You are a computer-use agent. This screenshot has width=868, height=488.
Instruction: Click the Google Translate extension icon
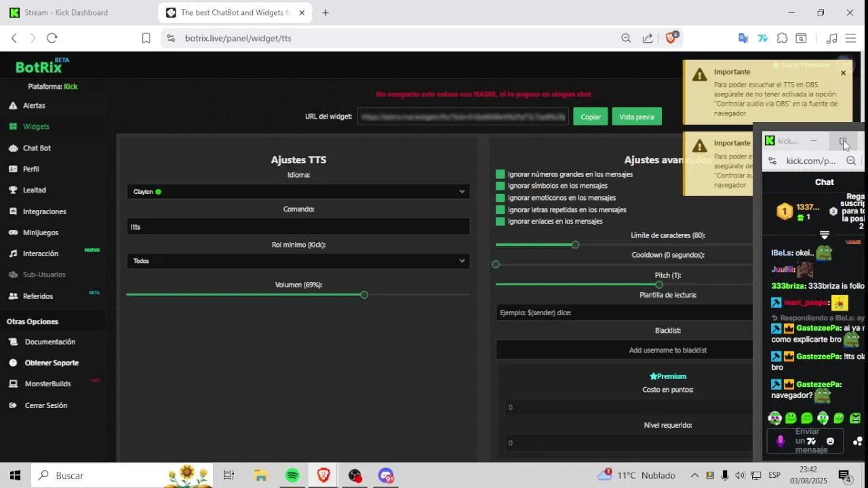[x=743, y=39]
